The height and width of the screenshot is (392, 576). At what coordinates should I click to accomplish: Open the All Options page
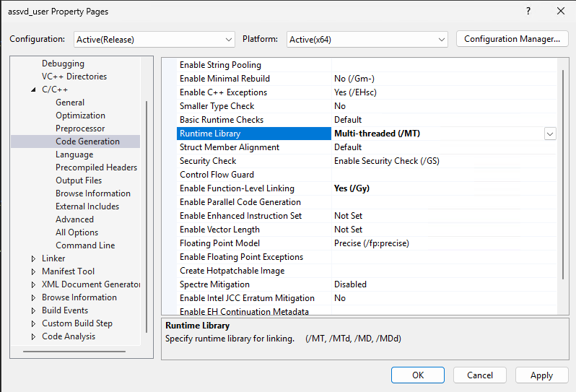coord(77,232)
